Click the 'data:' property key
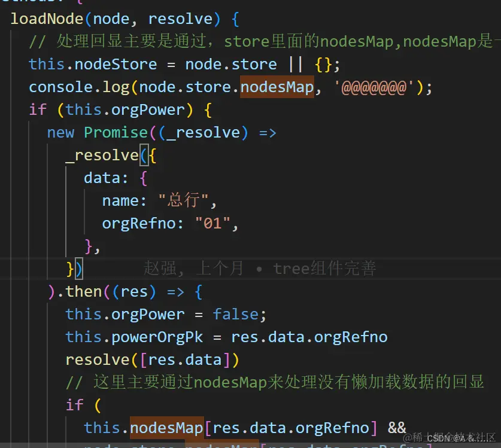The height and width of the screenshot is (448, 501). 106,178
